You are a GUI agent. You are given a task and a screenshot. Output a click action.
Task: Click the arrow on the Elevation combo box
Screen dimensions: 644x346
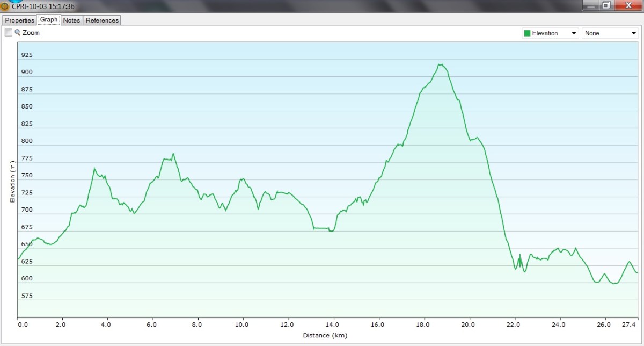[574, 33]
